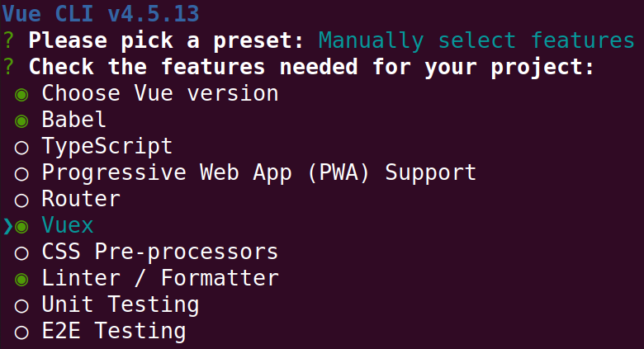This screenshot has width=644, height=349.
Task: Click the Manually select features answer text
Action: click(476, 40)
